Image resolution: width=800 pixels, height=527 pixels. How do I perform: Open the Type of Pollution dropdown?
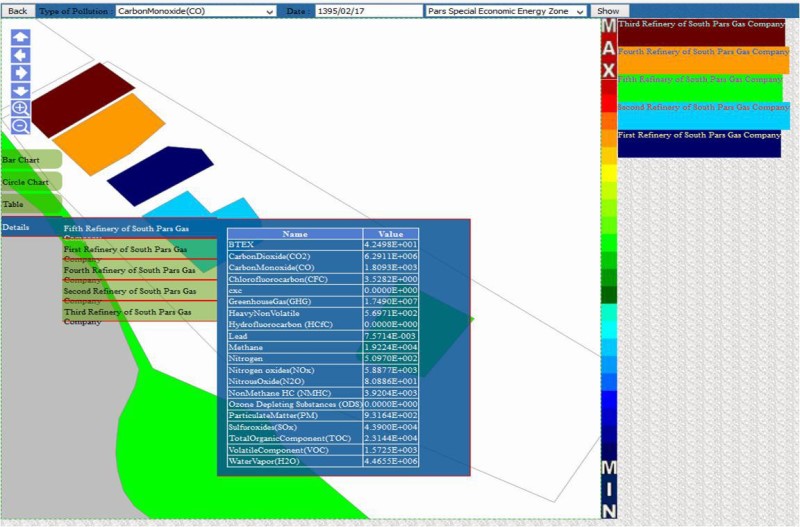coord(195,11)
